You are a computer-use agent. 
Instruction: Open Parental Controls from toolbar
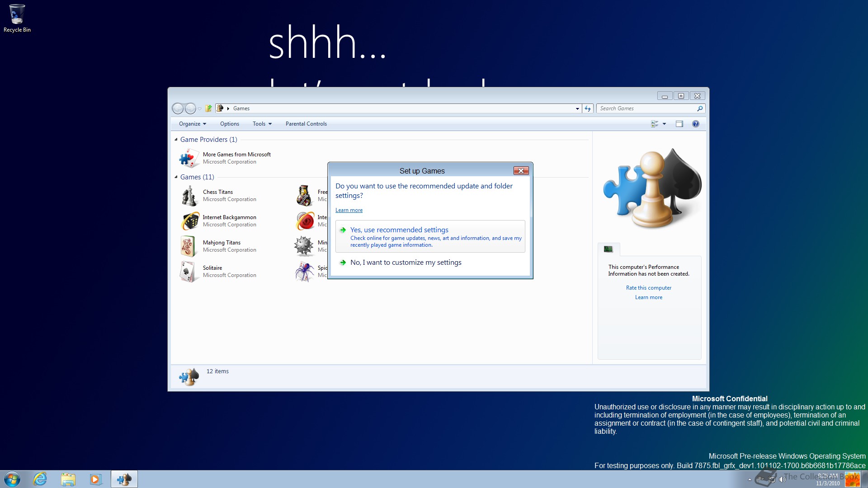pyautogui.click(x=306, y=124)
